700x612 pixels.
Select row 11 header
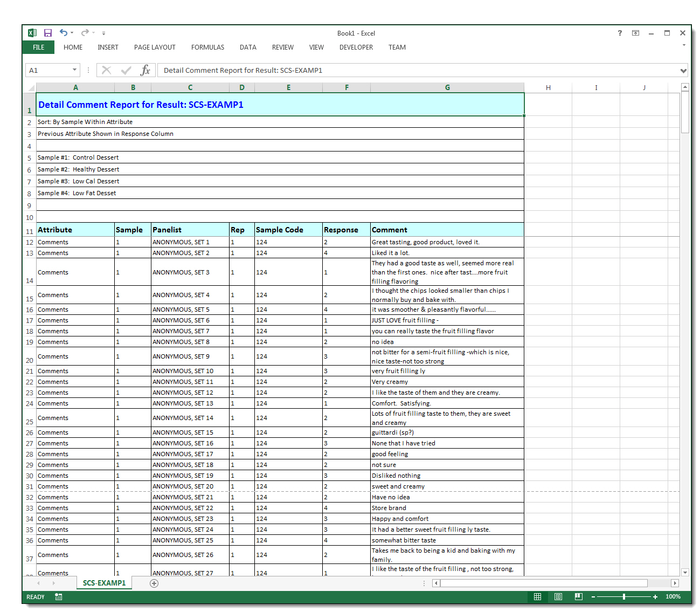(29, 230)
